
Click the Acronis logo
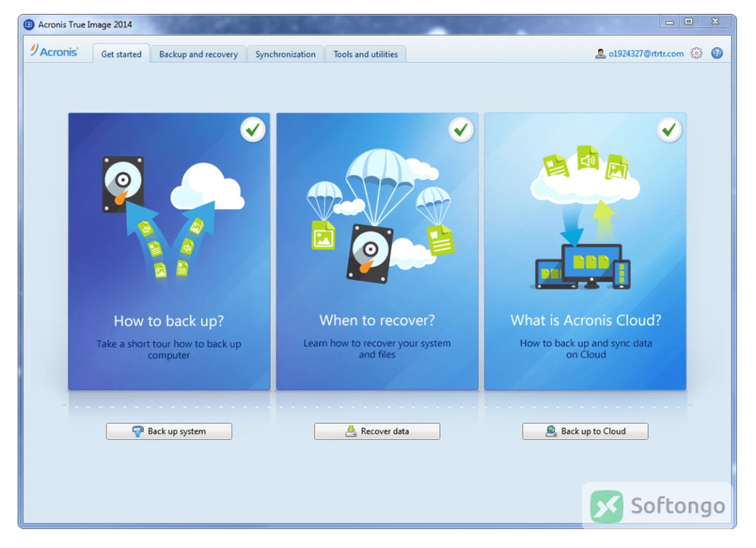point(54,51)
